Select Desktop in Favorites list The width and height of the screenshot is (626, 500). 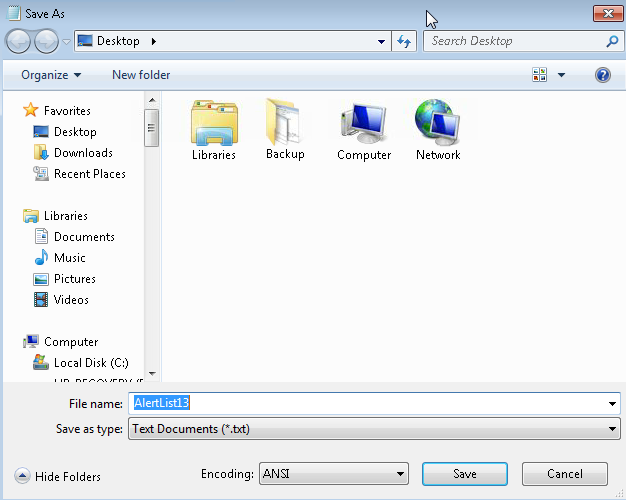(x=75, y=132)
